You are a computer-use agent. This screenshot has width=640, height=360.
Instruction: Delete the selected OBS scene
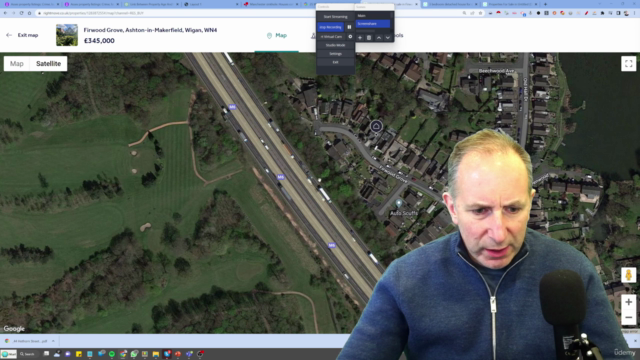tap(369, 38)
